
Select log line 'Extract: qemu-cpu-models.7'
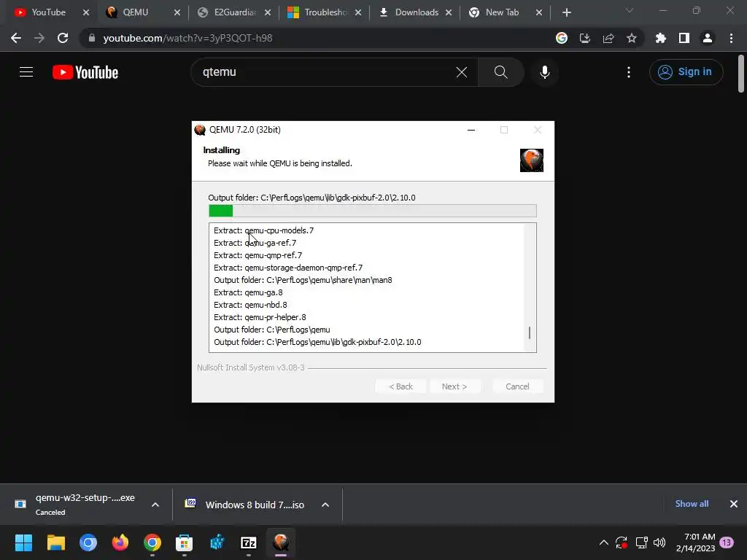[x=263, y=230]
